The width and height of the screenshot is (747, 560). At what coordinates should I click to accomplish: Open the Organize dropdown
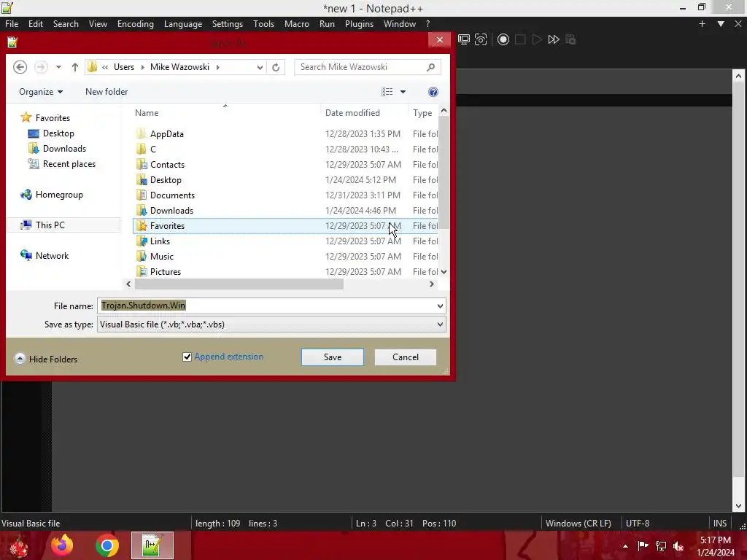click(x=41, y=92)
